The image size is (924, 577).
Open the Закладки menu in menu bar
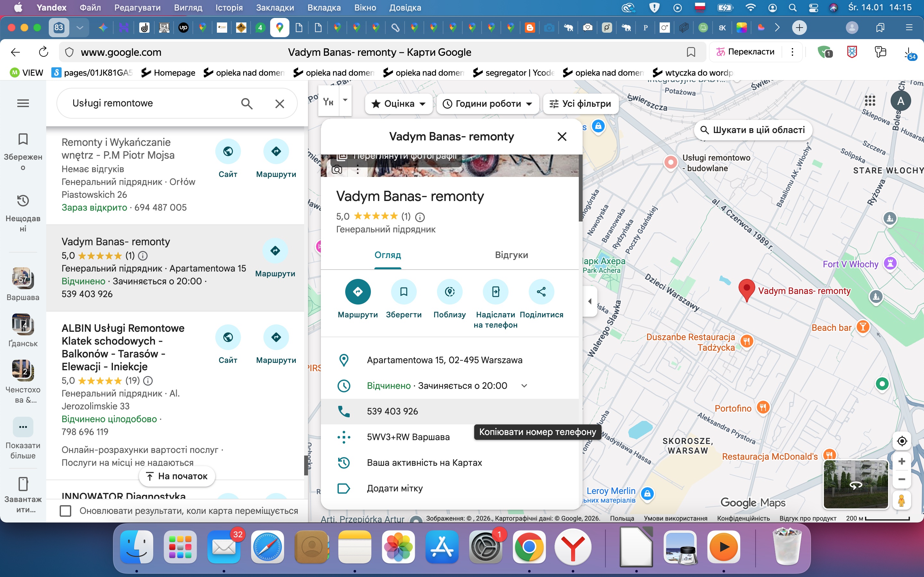click(275, 8)
